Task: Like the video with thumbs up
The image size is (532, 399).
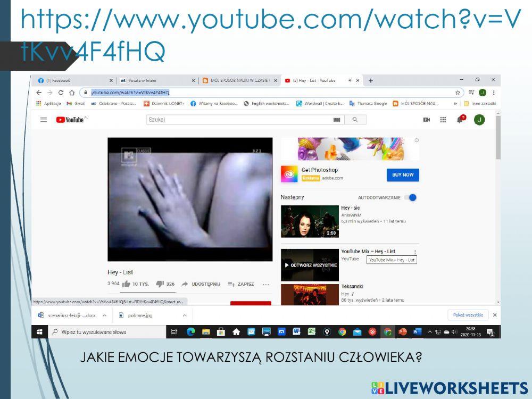Action: click(x=126, y=284)
